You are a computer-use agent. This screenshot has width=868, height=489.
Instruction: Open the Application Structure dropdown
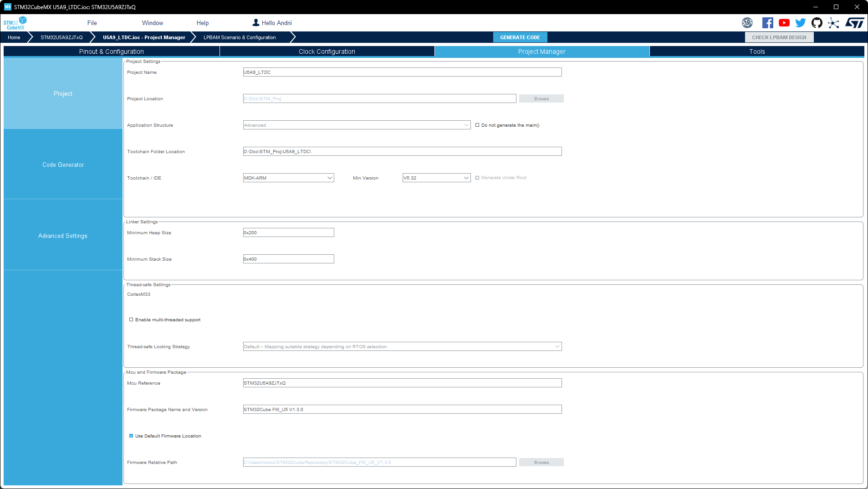pos(357,125)
